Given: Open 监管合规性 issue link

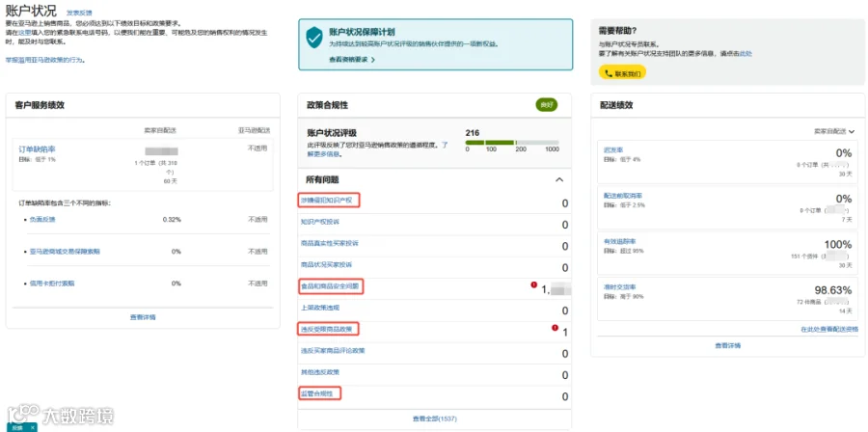Looking at the screenshot, I should click(316, 393).
